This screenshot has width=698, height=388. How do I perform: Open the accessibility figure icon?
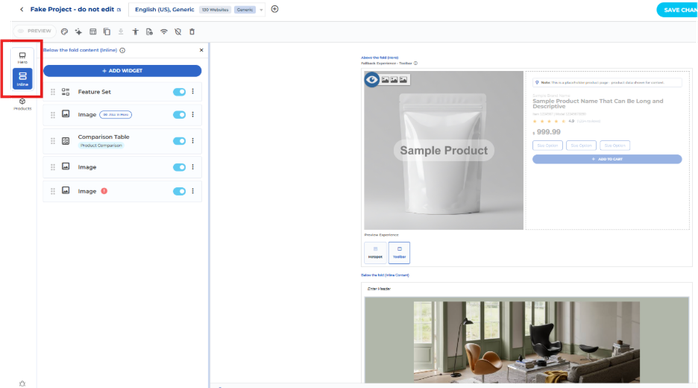(135, 32)
